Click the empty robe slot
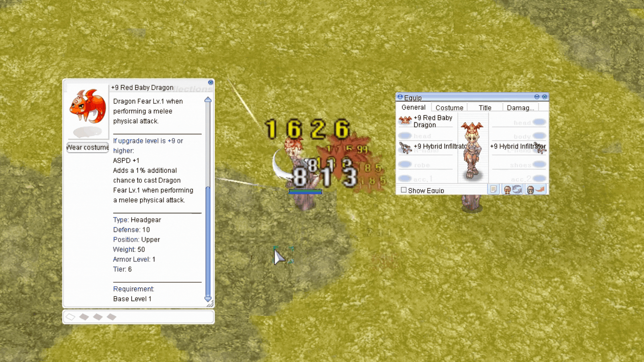This screenshot has height=362, width=644. pos(405,165)
